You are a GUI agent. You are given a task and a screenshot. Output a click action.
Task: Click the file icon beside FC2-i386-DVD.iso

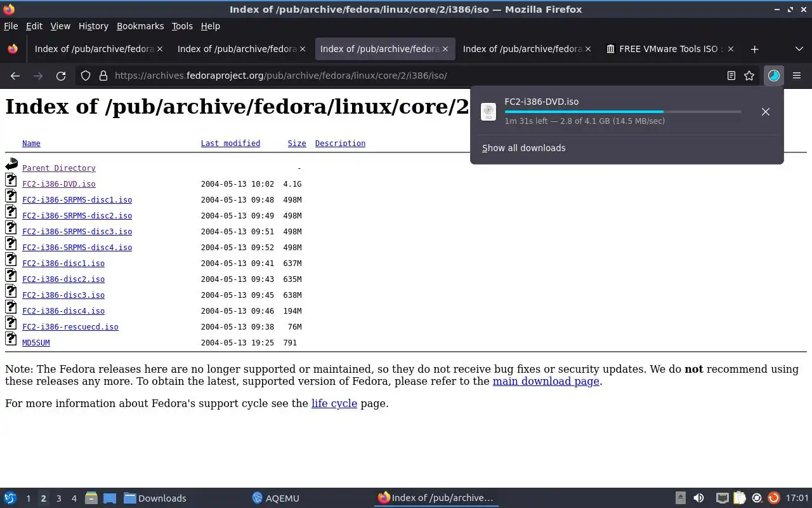tap(11, 180)
